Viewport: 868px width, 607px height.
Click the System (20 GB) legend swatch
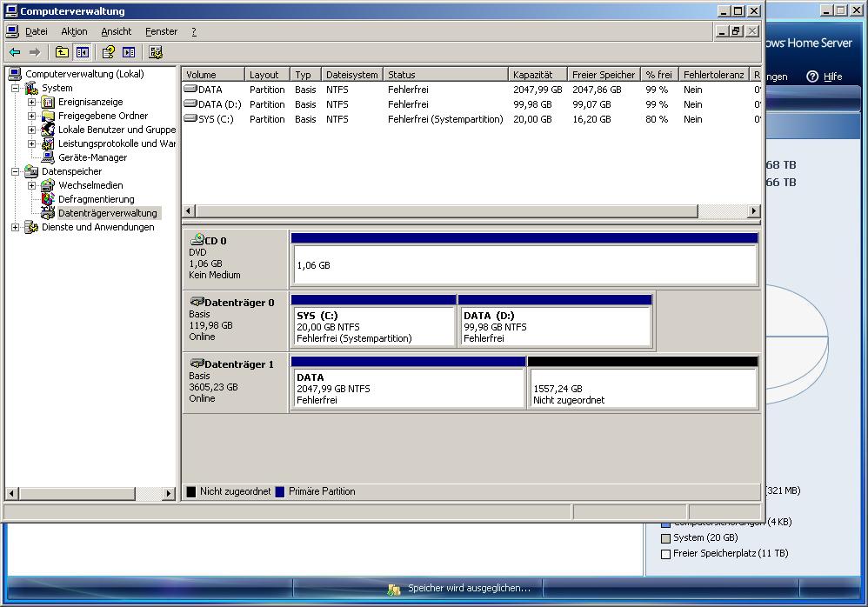click(x=665, y=537)
